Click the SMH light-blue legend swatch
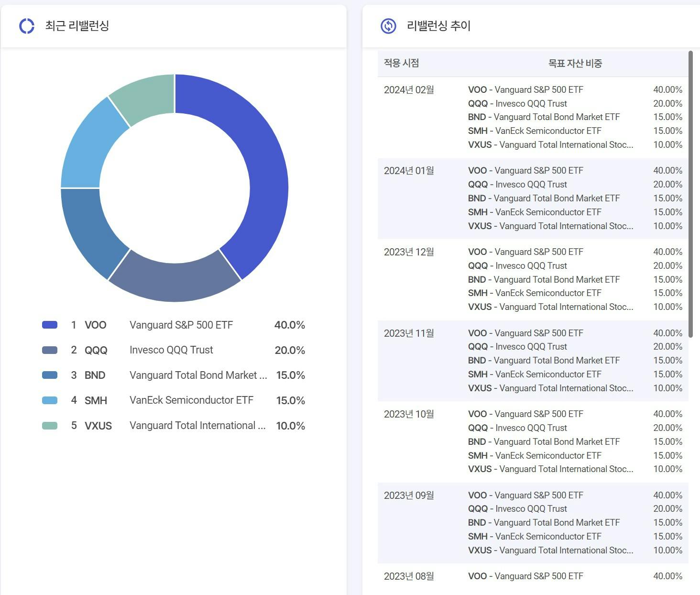The image size is (700, 595). [x=50, y=400]
